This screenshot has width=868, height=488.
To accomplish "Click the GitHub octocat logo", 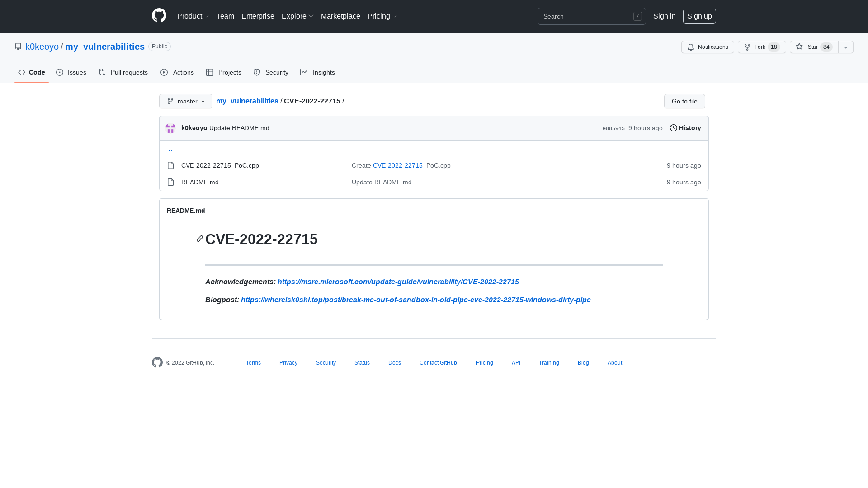I will [x=159, y=16].
